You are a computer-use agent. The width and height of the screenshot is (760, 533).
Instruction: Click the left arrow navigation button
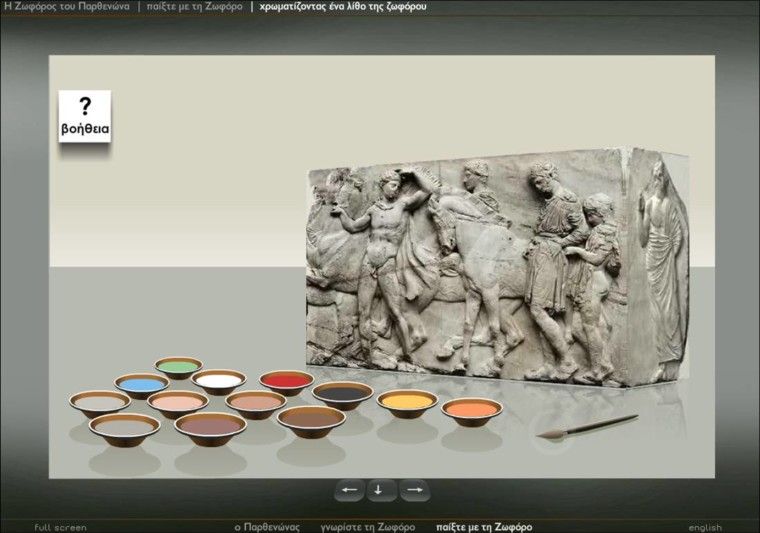coord(349,490)
